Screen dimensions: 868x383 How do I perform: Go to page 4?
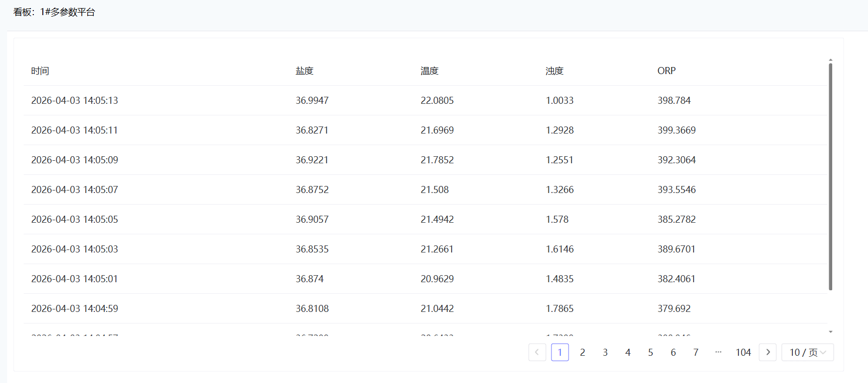(628, 352)
